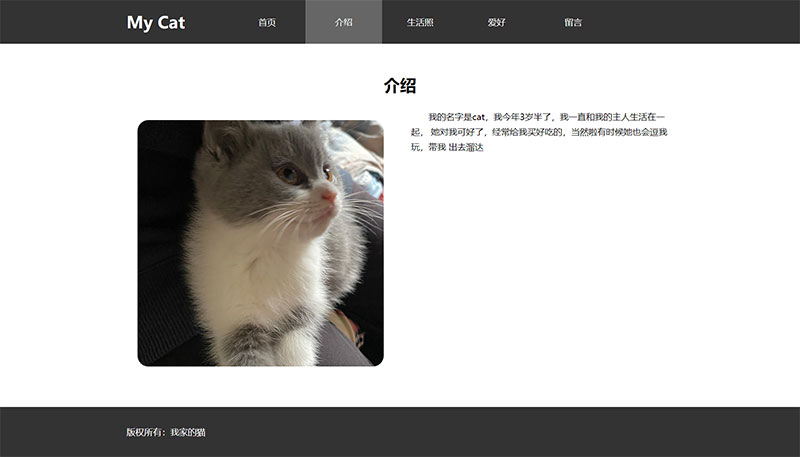
Task: Click the word "cat" in the paragraph
Action: tap(478, 117)
